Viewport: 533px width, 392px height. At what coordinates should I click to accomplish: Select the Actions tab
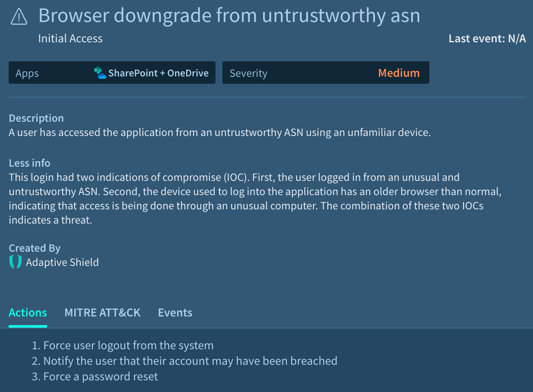28,313
